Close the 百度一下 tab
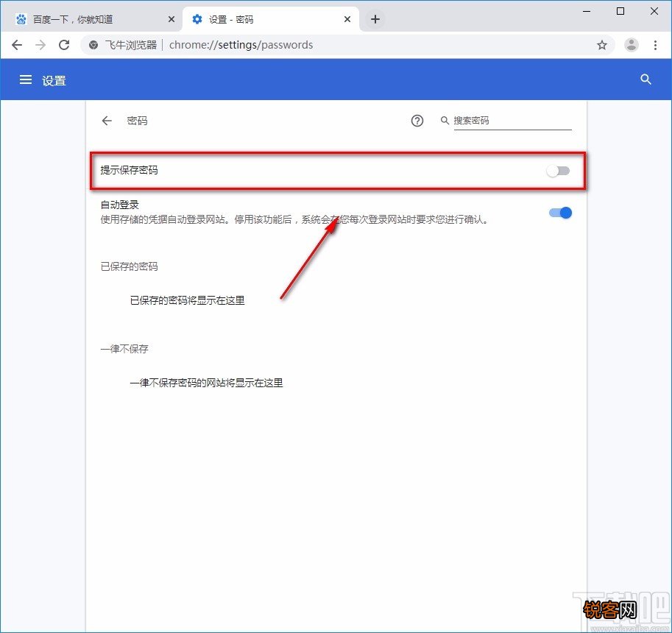The height and width of the screenshot is (633, 672). pos(171,18)
